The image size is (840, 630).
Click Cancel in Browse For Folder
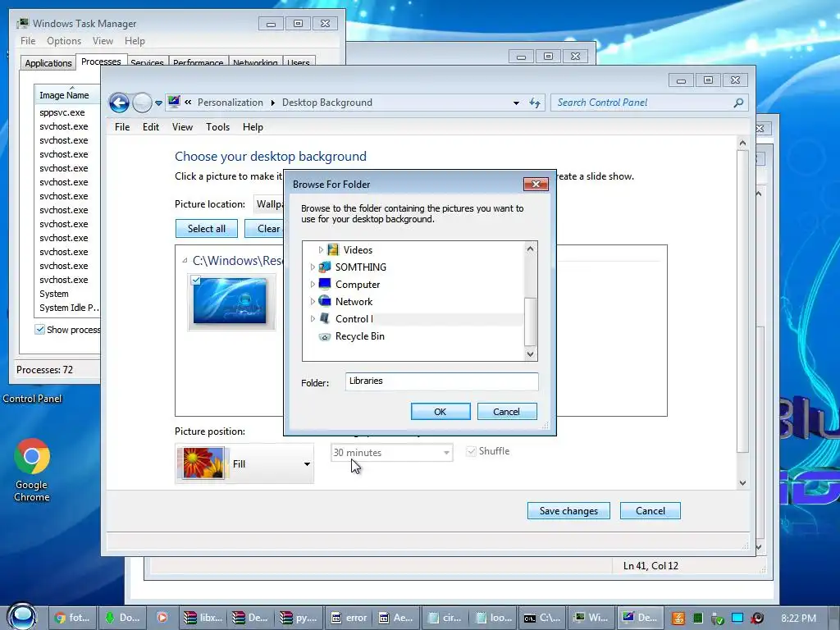507,412
